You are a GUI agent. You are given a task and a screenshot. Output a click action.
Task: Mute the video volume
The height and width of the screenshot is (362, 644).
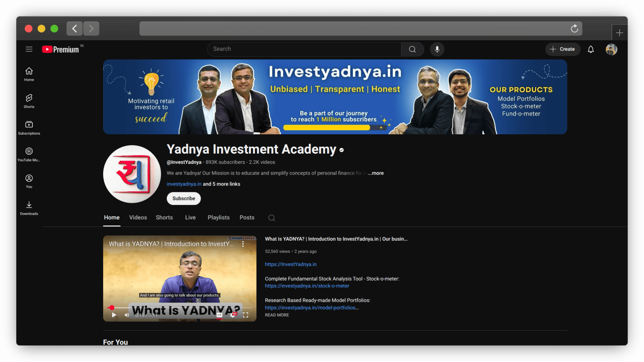point(127,315)
